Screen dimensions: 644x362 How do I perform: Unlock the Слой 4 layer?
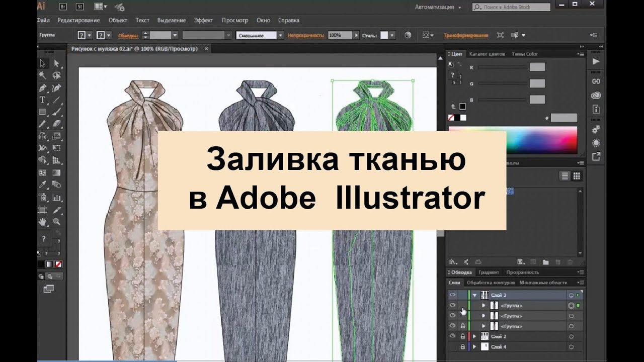point(463,346)
